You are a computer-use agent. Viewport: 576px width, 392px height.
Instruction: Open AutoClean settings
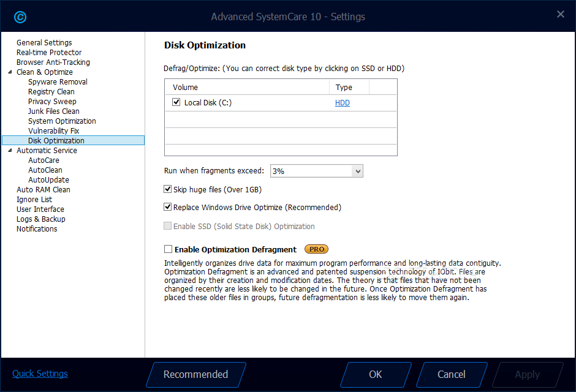click(x=45, y=170)
